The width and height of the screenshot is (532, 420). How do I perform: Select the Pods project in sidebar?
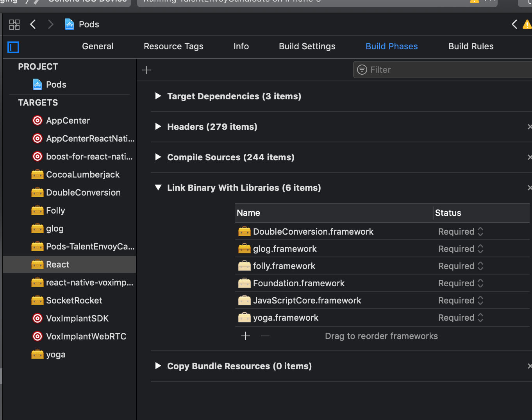(x=70, y=84)
